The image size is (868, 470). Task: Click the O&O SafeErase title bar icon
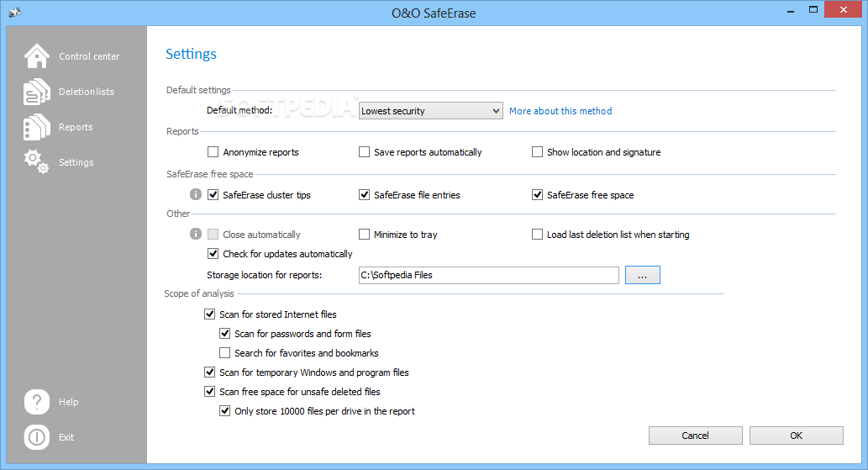(x=15, y=12)
